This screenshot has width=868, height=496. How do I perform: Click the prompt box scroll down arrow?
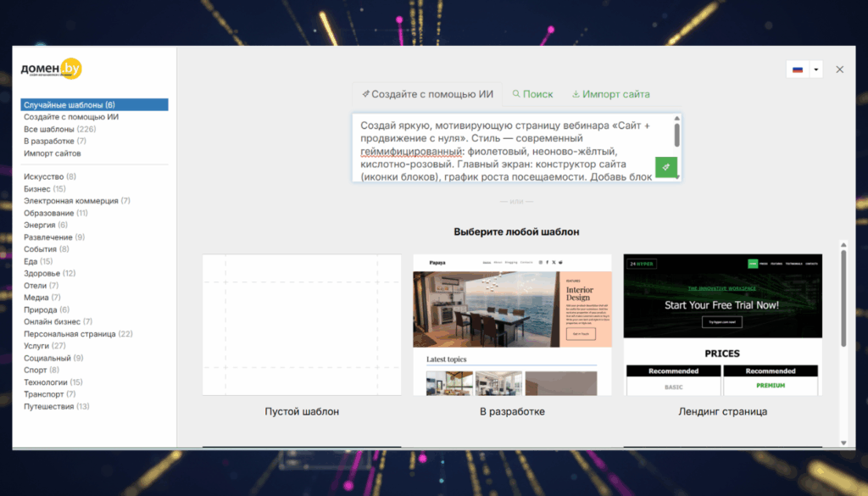point(676,177)
